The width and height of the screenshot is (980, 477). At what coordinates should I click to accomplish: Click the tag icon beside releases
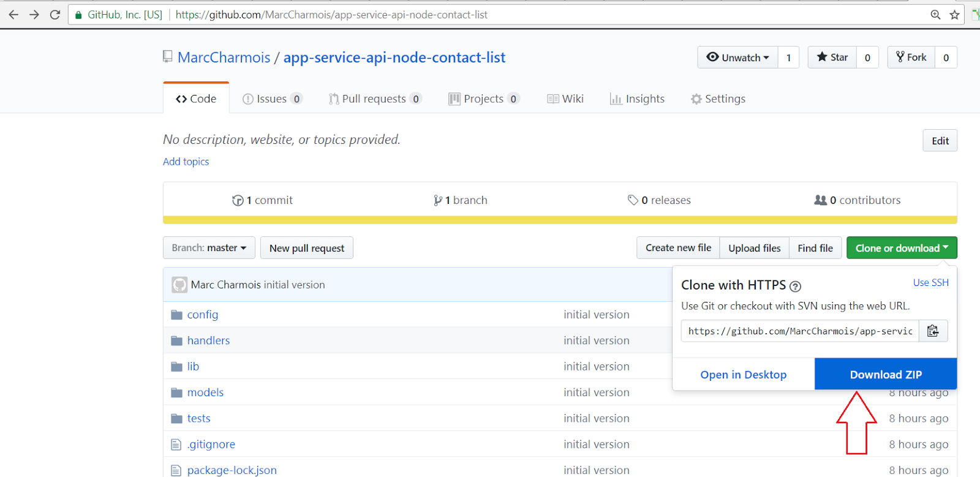click(x=633, y=200)
